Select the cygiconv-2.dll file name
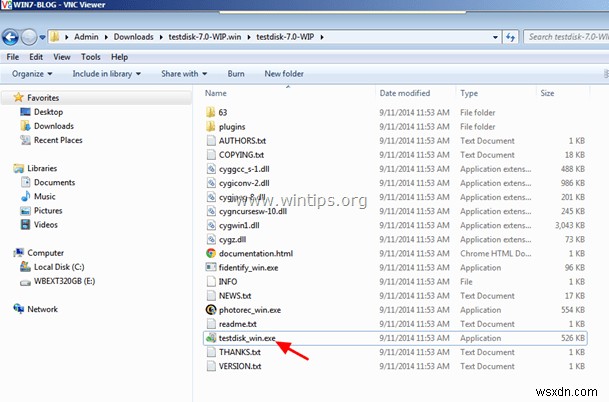This screenshot has width=609, height=402. 244,183
